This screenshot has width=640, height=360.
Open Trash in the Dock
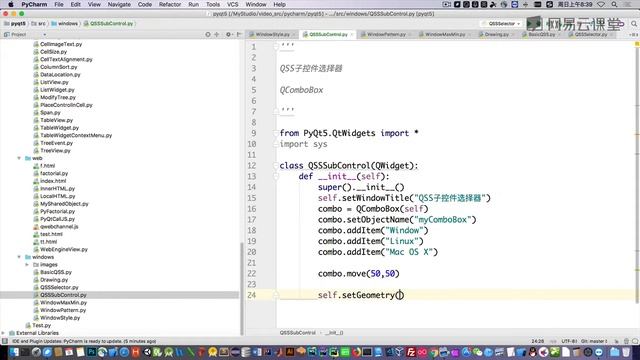[x=626, y=352]
